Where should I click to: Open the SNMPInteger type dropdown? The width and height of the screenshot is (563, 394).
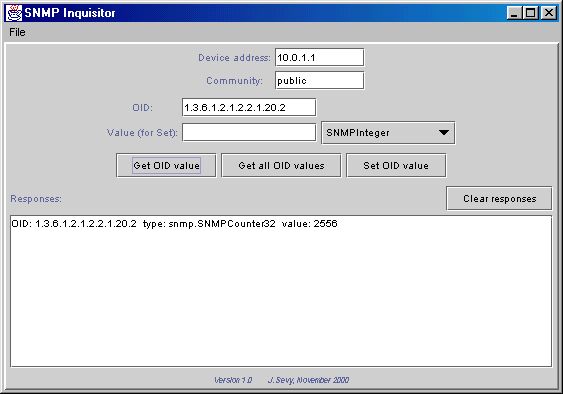click(388, 133)
